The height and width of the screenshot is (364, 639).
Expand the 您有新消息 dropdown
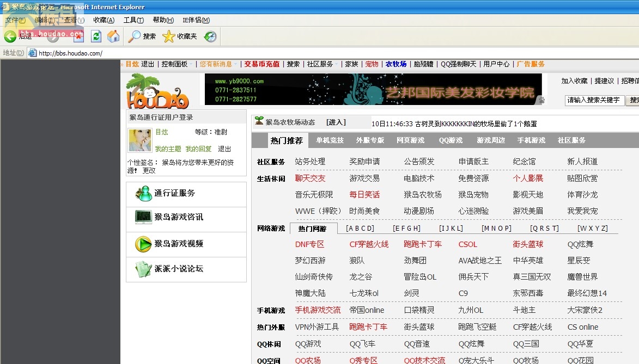point(217,64)
